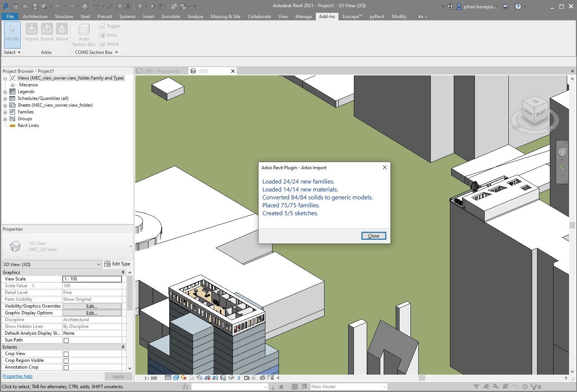Toggle the Sun Path checkbox
Screen dimensions: 577x392
(x=66, y=340)
